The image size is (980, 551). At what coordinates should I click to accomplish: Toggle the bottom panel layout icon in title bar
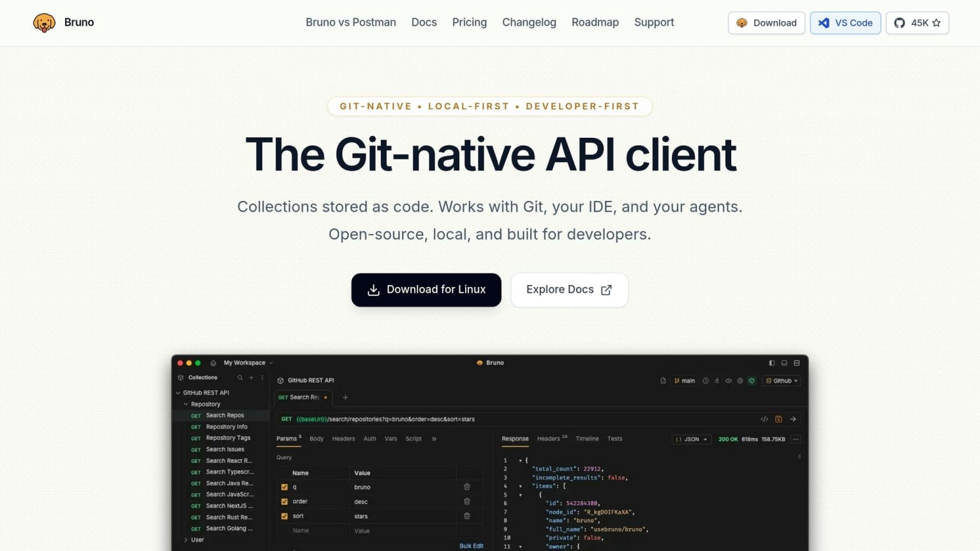point(784,363)
